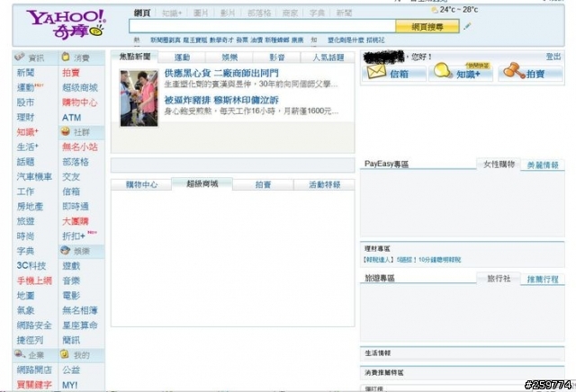Open the 即時通 sidebar link
The width and height of the screenshot is (576, 392).
point(76,206)
